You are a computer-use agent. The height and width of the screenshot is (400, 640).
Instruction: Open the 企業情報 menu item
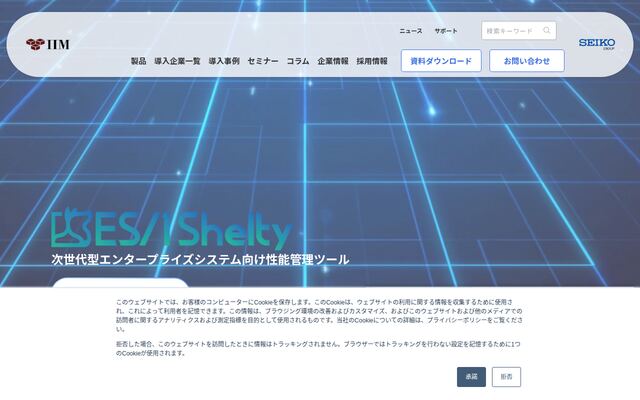tap(333, 61)
